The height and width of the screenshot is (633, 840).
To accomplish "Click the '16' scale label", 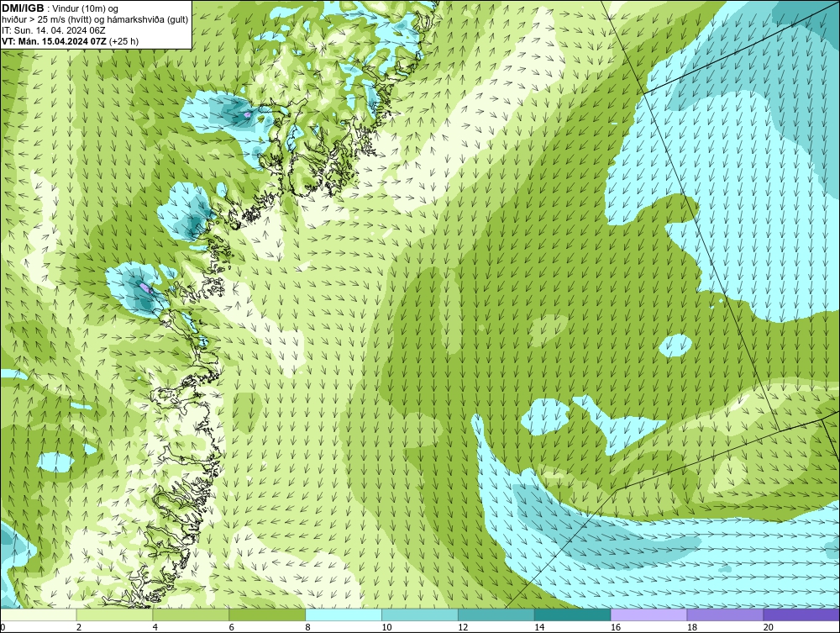I will (616, 627).
